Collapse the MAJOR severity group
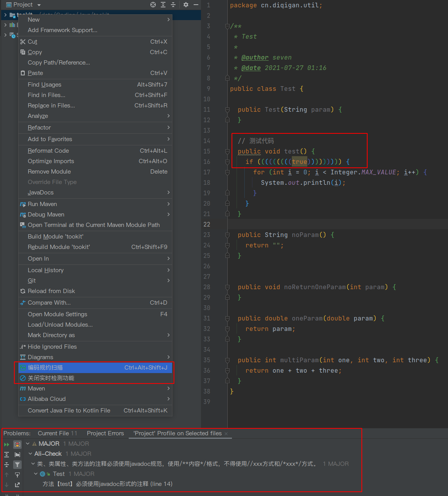The width and height of the screenshot is (448, 496). click(x=28, y=444)
